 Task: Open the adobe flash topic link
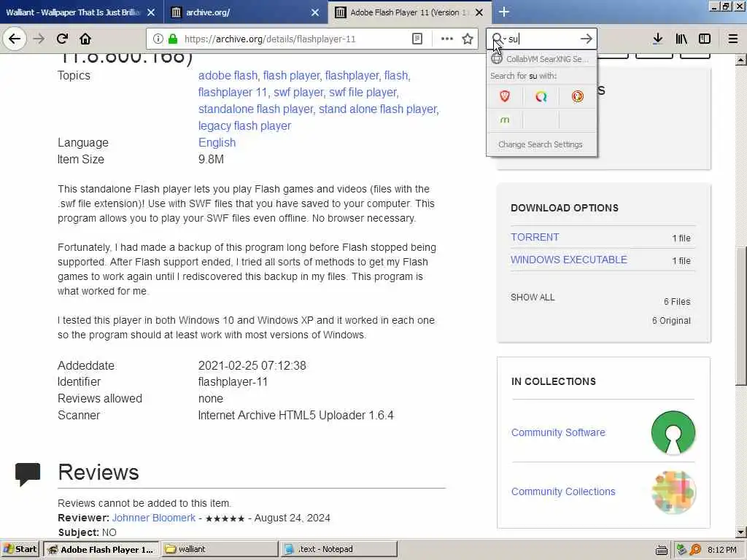(x=228, y=76)
